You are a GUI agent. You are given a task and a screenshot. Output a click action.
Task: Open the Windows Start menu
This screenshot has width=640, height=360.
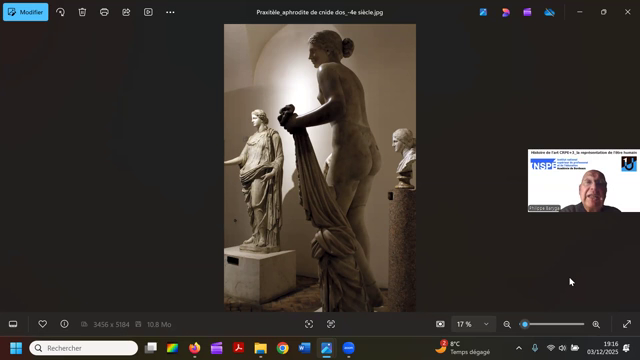click(16, 348)
